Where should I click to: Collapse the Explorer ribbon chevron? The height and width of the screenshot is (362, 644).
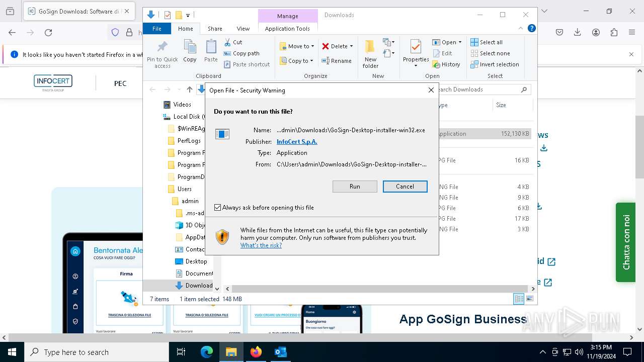coord(521,29)
